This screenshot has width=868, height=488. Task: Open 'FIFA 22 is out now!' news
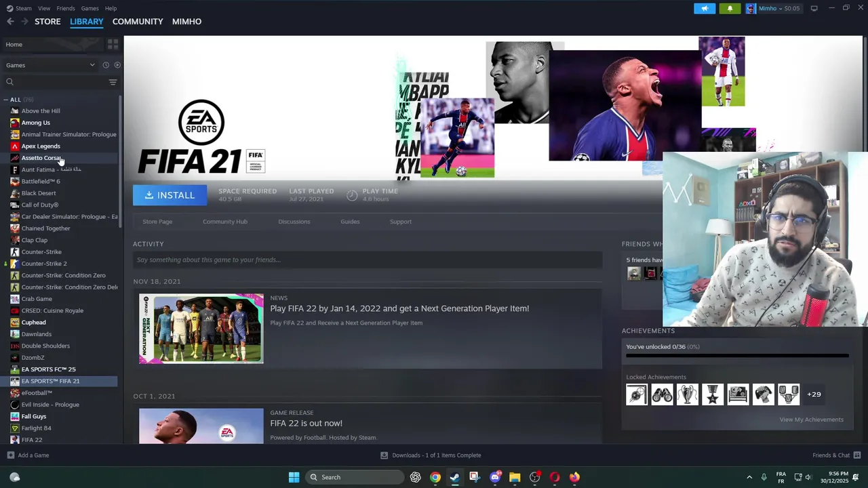[306, 423]
